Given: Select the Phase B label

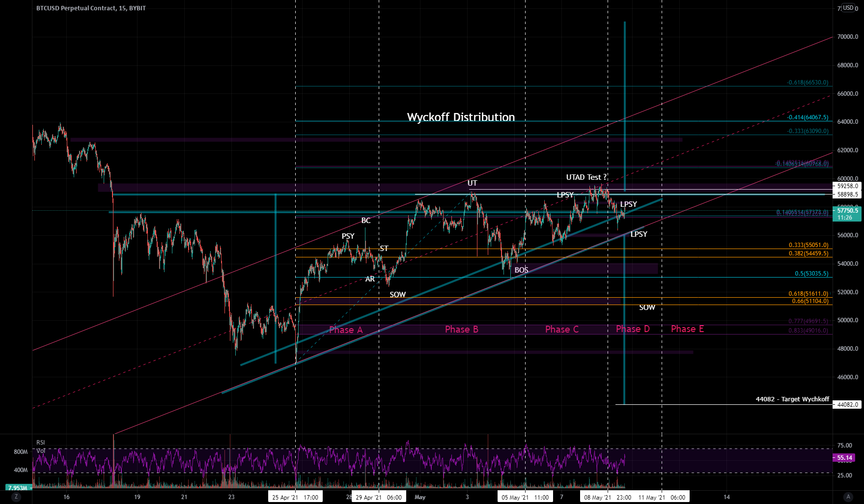Looking at the screenshot, I should (462, 329).
